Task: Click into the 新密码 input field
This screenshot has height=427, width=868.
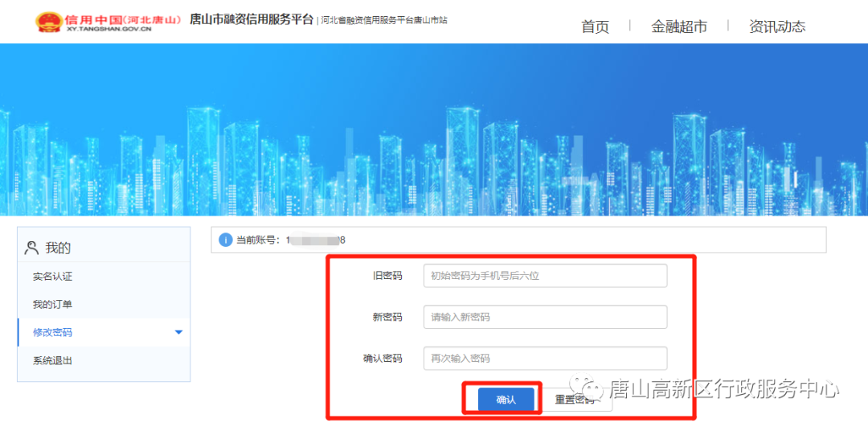Action: (x=545, y=317)
